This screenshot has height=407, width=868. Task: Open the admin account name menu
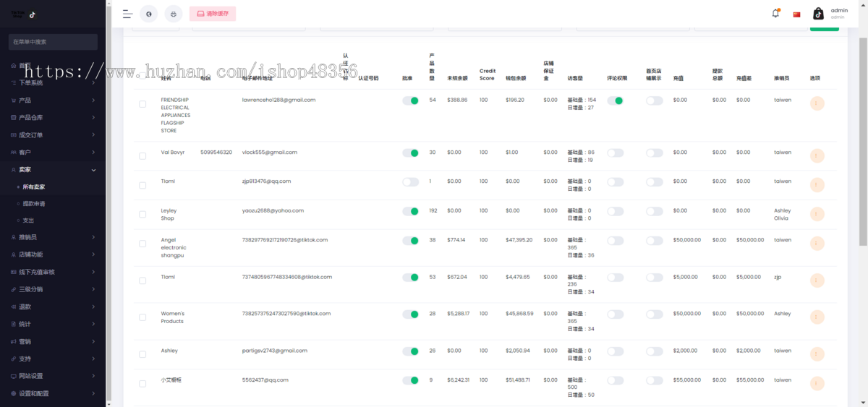839,13
